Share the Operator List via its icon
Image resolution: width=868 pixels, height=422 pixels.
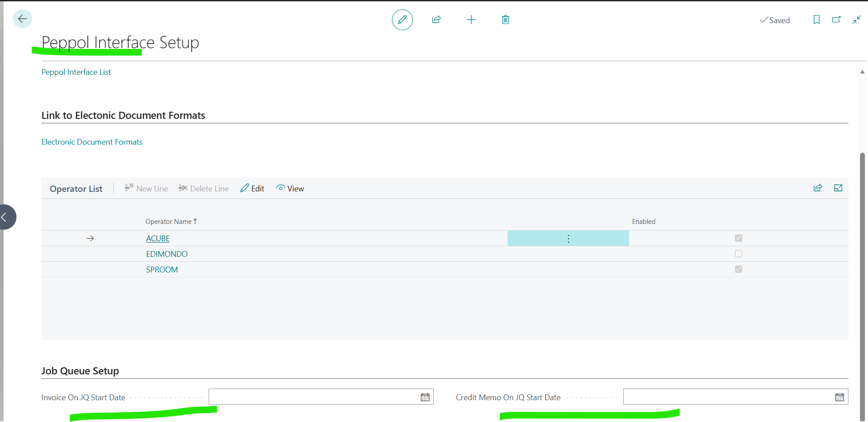coord(818,188)
